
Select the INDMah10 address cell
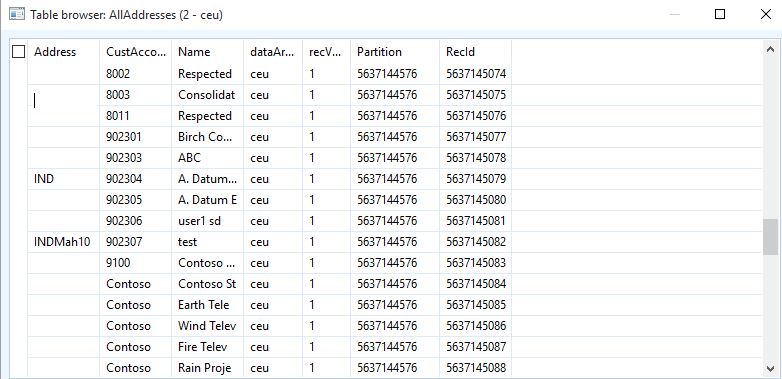pos(63,242)
